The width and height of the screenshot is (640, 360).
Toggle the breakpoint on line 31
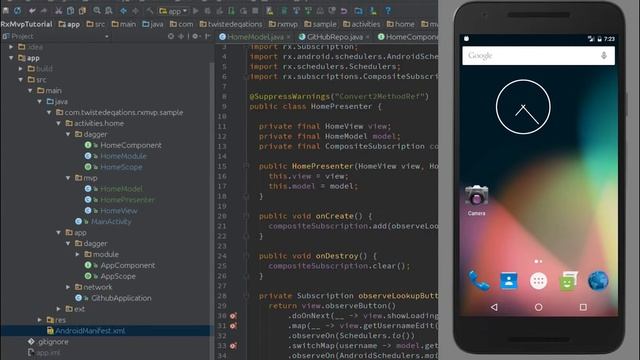(233, 326)
